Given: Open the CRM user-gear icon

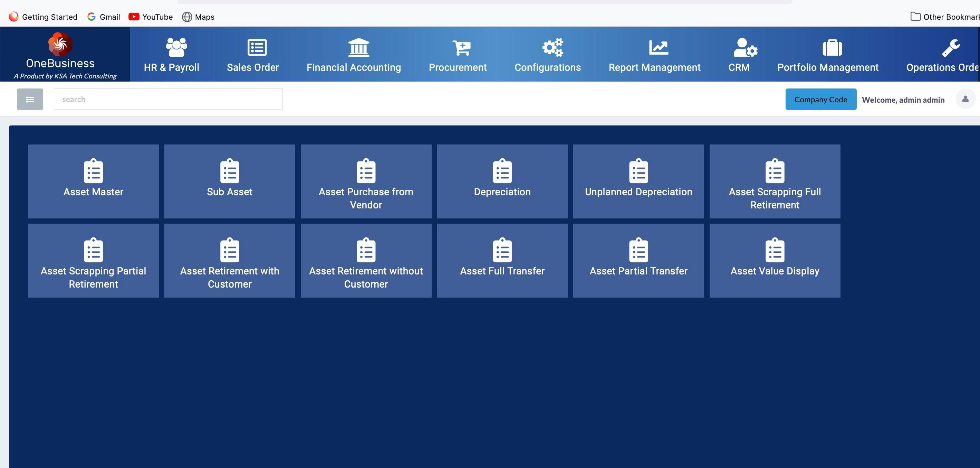Looking at the screenshot, I should (x=744, y=48).
